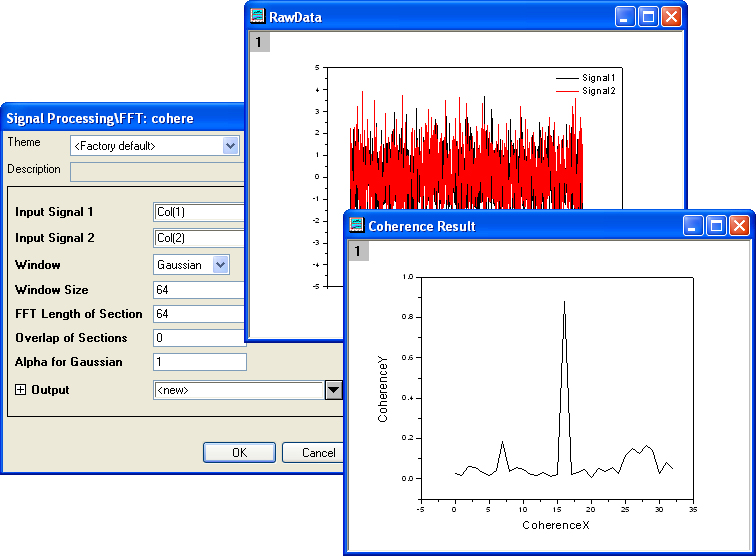Click the Signal Processing FFT cohere title bar
Viewport: 756px width, 556px height.
pos(123,118)
